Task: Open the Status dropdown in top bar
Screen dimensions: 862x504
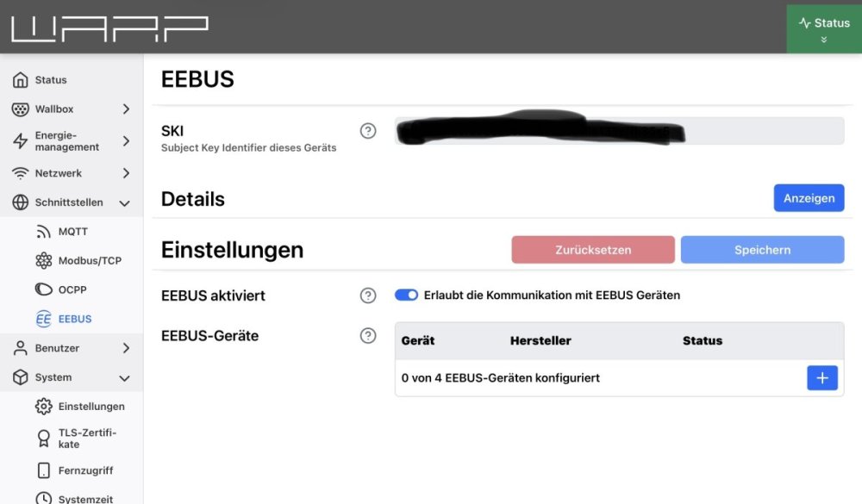Action: tap(823, 28)
